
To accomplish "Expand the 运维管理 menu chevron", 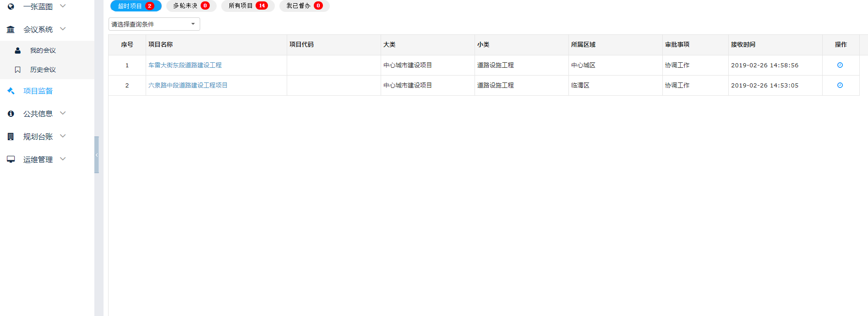I will [x=63, y=159].
